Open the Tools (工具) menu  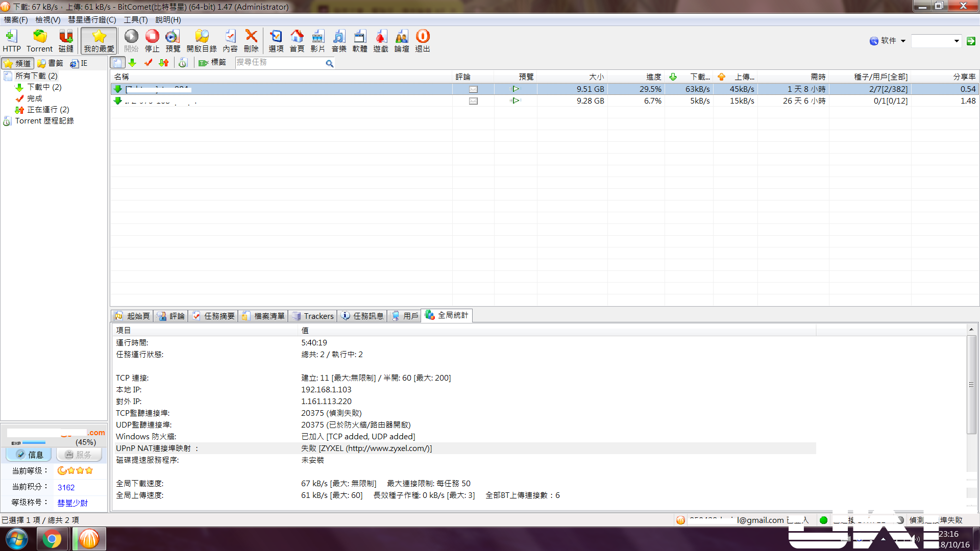135,20
